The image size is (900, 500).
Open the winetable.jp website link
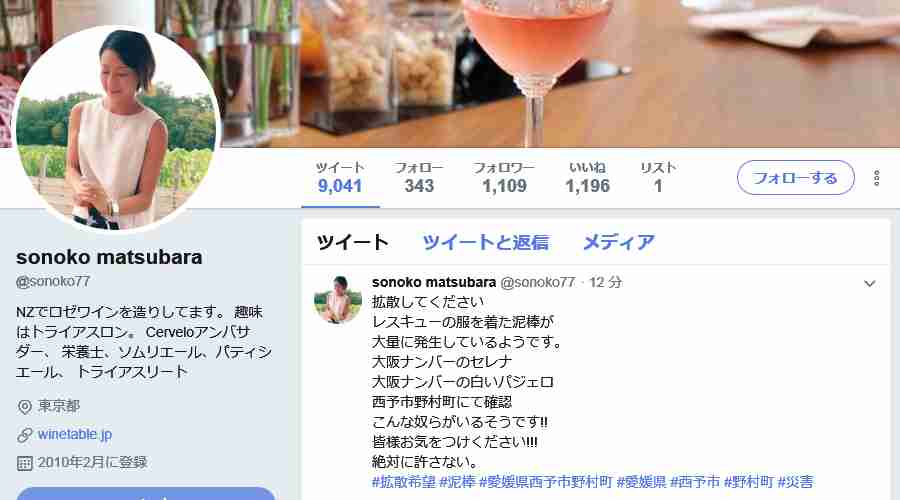(x=75, y=435)
